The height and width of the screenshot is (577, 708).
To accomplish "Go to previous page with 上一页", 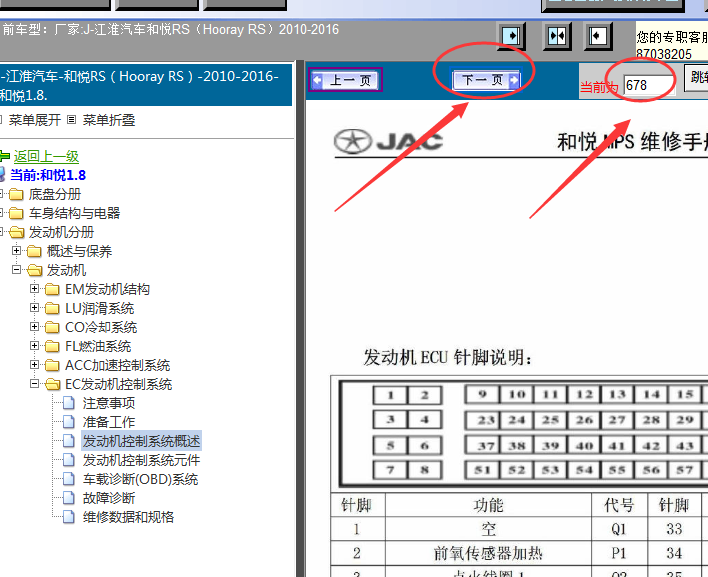I will (x=346, y=80).
